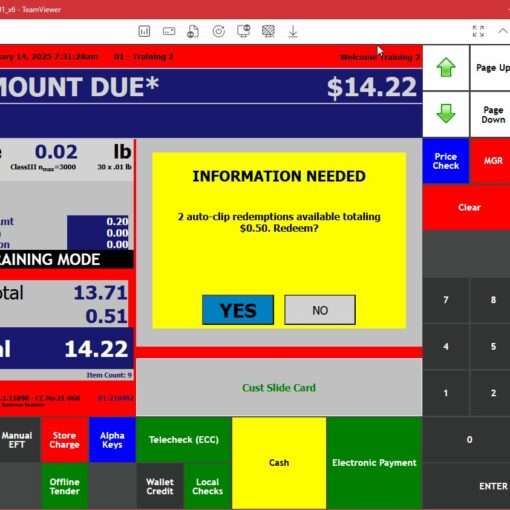Open the Alpha Keys keyboard

coord(112,440)
